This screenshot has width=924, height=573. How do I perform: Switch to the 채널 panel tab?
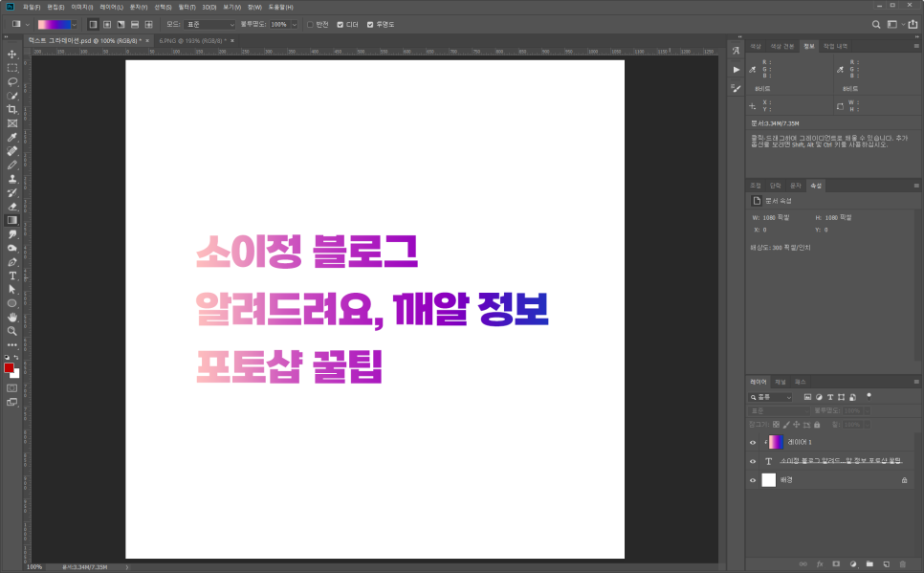(781, 381)
